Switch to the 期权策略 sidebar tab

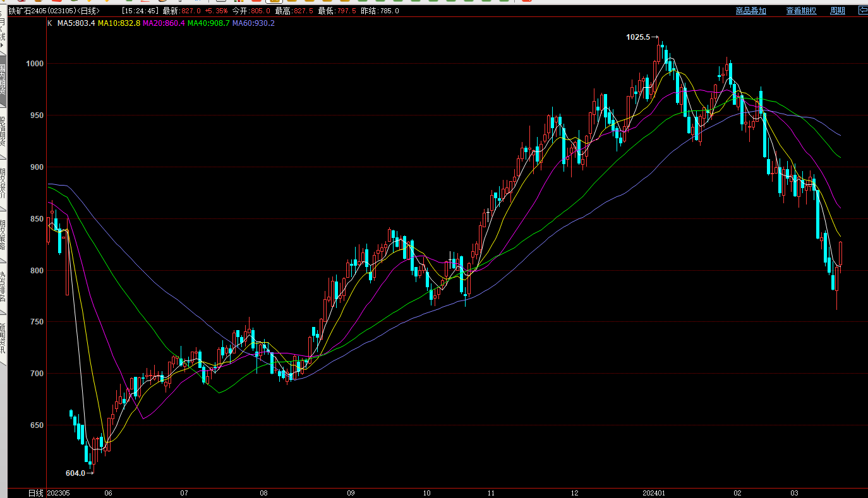tap(3, 235)
